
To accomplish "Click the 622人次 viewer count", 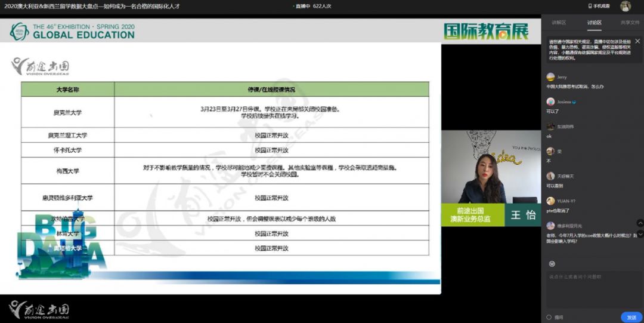I will pos(322,6).
